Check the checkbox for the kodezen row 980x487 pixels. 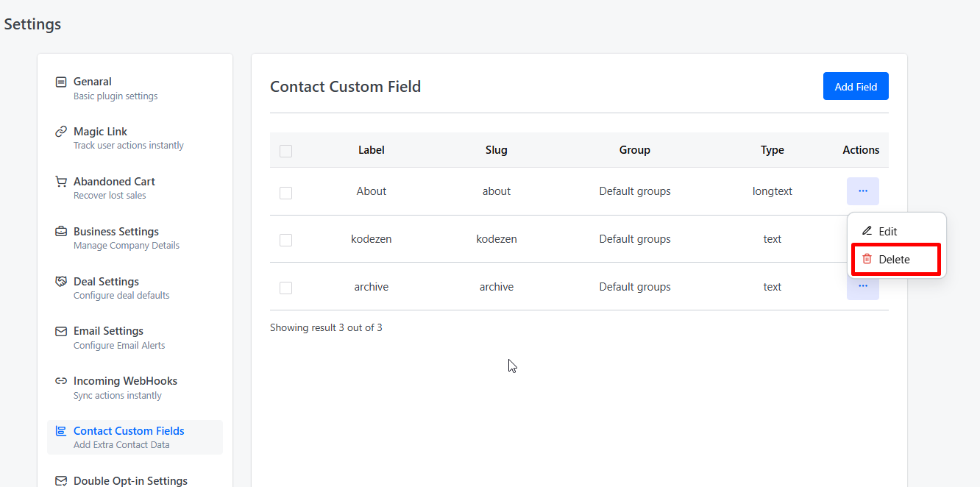[285, 240]
